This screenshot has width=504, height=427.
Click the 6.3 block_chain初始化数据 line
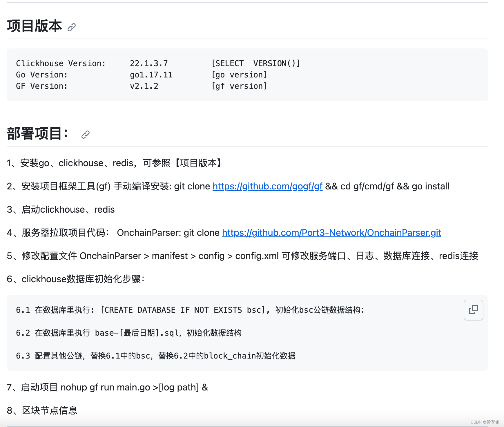tap(155, 356)
